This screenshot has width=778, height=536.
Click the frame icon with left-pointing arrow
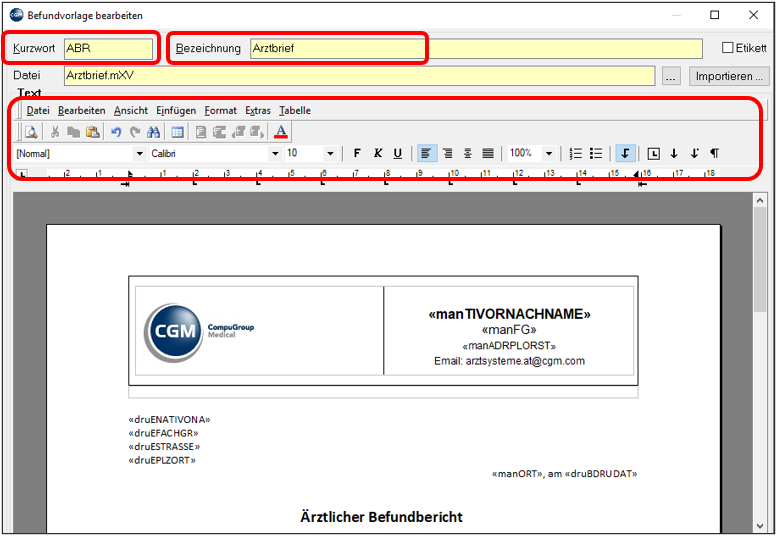(239, 132)
